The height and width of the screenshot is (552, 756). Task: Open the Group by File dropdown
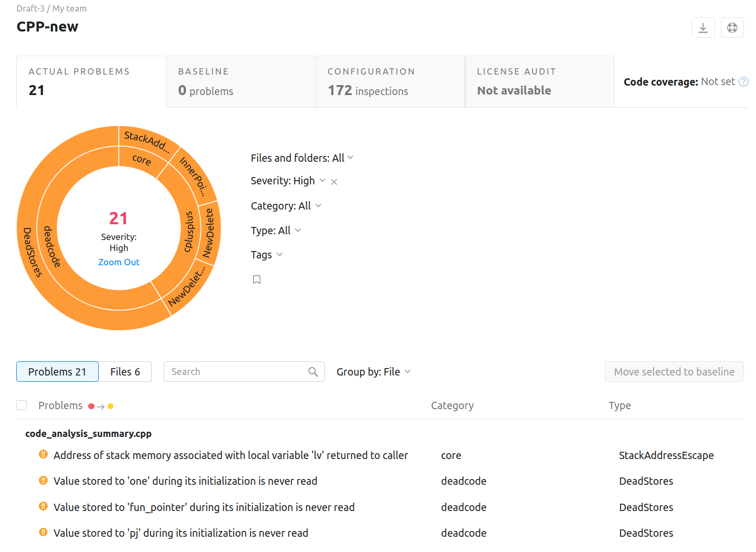pos(373,372)
